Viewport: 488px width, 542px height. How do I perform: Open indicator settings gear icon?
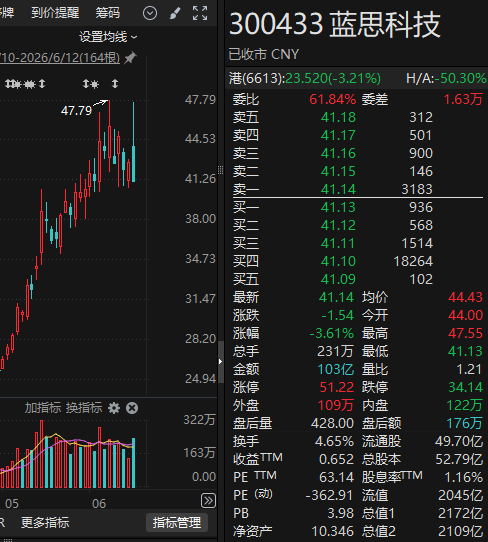coord(114,408)
